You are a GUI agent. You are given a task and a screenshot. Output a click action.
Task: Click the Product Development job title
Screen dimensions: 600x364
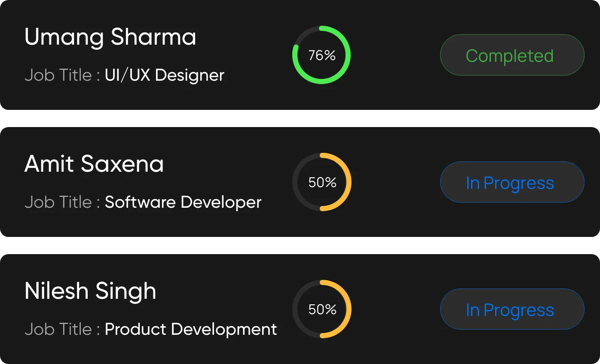[191, 329]
